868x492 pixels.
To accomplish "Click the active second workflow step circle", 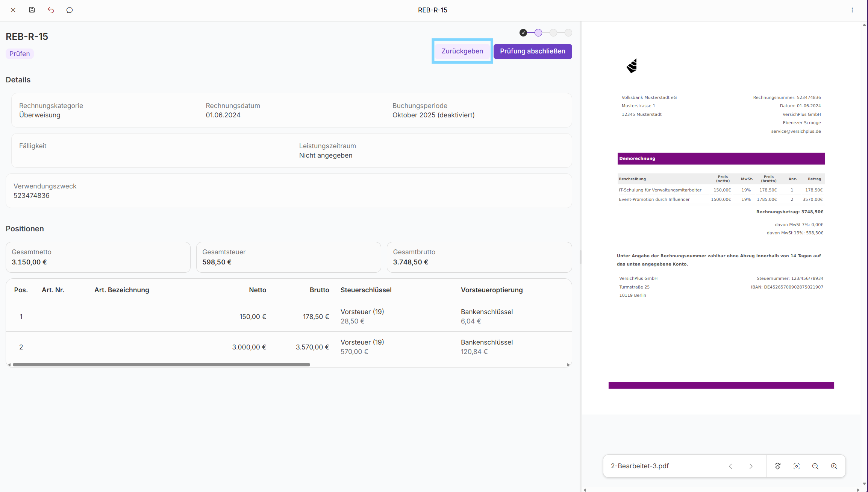I will (x=538, y=33).
